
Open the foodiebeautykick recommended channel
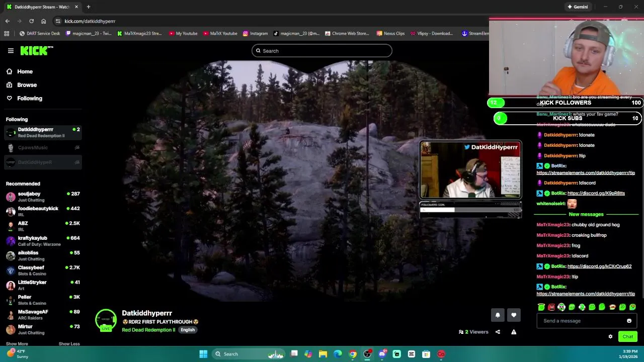tap(43, 211)
